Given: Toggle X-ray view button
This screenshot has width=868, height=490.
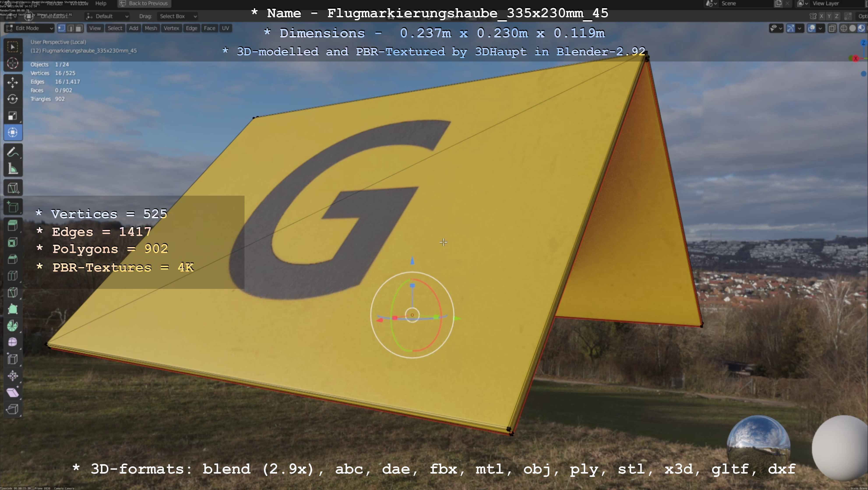Looking at the screenshot, I should [832, 28].
